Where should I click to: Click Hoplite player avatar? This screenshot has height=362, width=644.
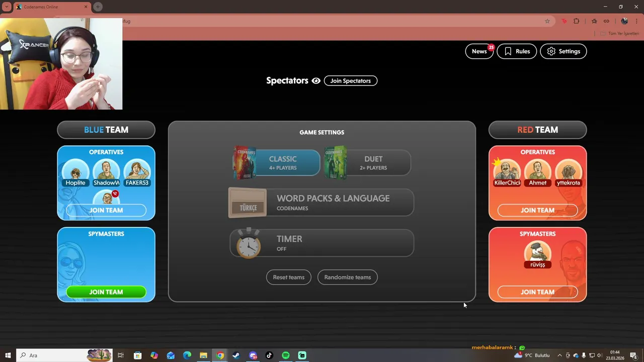point(75,172)
